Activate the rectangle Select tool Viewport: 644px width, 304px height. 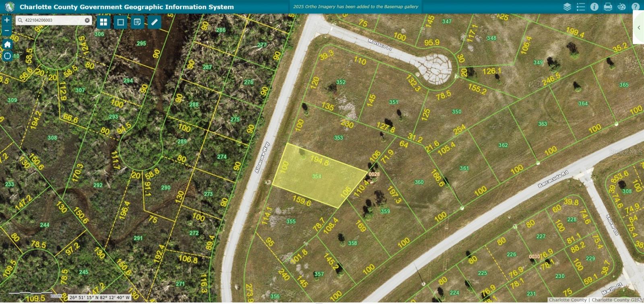coord(120,22)
